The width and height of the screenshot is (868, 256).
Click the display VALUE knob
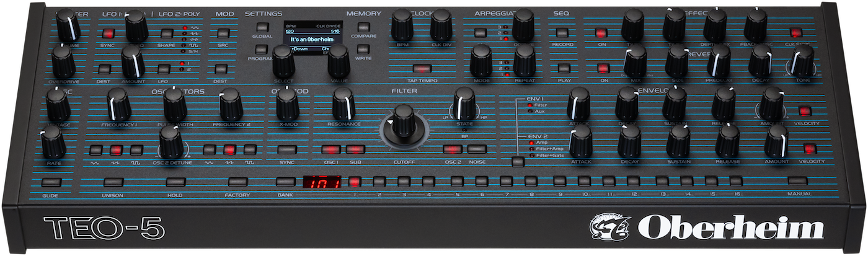click(339, 61)
